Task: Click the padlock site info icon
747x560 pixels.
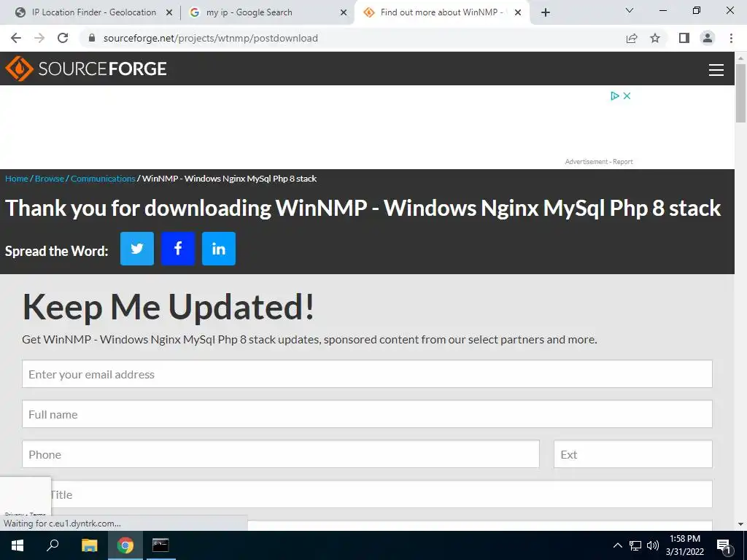Action: point(92,38)
